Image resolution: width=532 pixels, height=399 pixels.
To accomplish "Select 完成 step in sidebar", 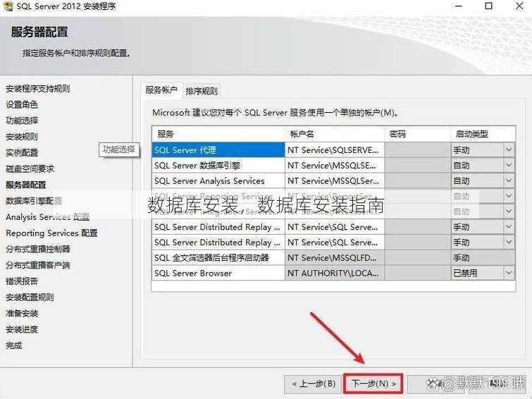I will pyautogui.click(x=14, y=345).
